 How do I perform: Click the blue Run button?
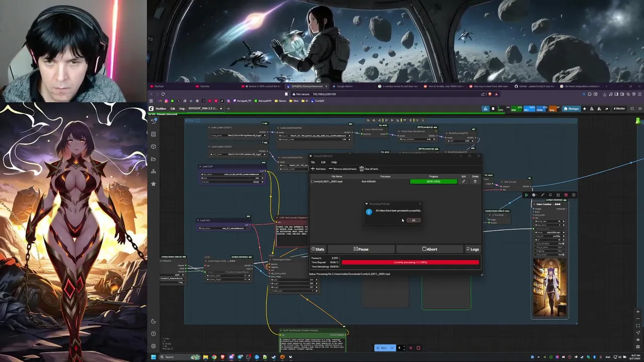[382, 348]
